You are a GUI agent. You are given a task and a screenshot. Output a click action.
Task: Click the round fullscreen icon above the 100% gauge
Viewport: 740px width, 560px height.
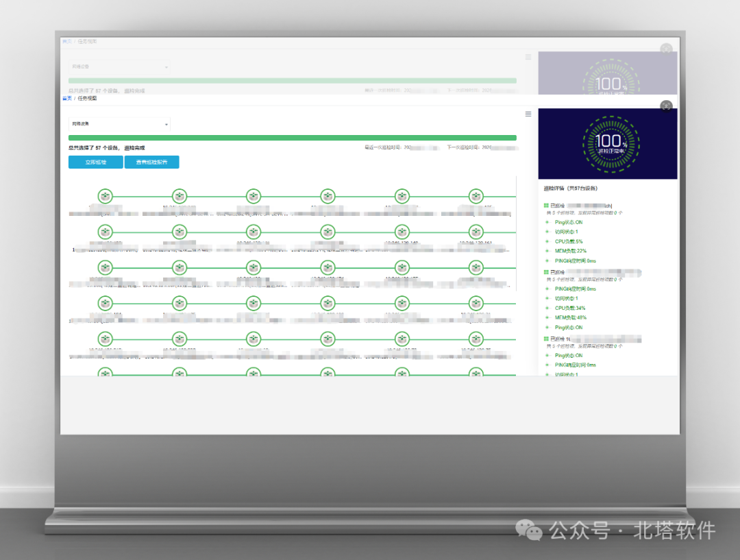pos(666,106)
